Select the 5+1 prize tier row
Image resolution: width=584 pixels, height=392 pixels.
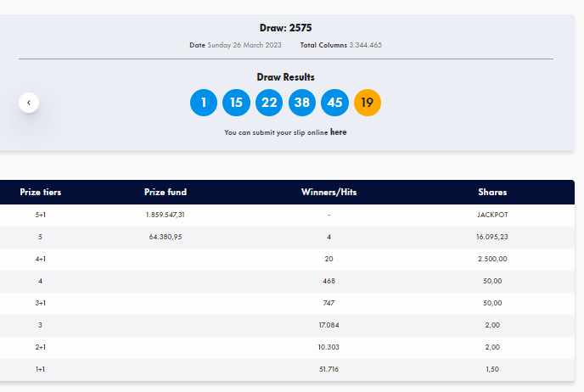click(287, 216)
